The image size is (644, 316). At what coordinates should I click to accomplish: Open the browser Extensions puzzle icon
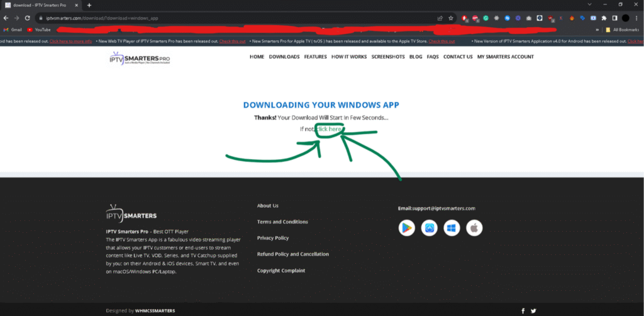tap(604, 18)
